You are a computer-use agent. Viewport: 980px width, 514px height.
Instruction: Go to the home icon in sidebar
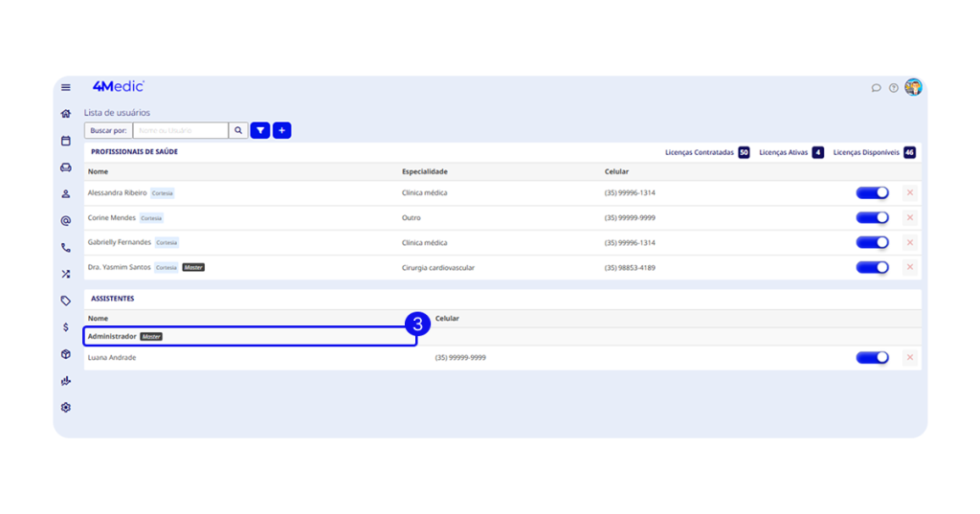[x=66, y=114]
